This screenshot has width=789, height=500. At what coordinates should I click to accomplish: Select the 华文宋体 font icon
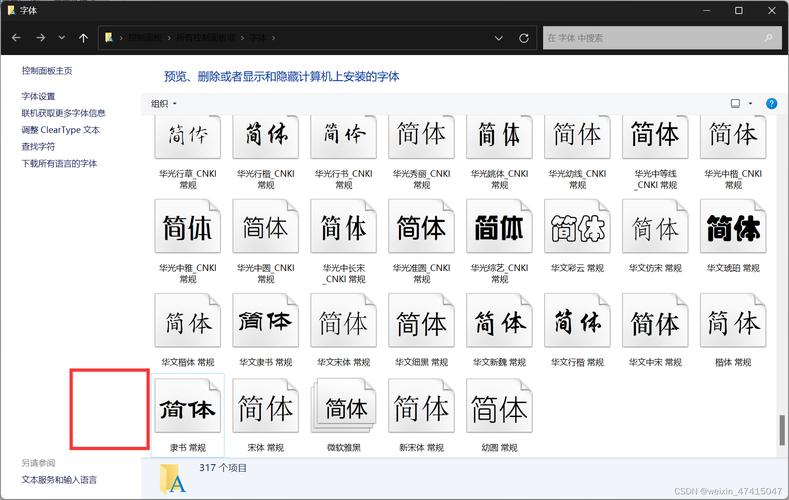(344, 320)
